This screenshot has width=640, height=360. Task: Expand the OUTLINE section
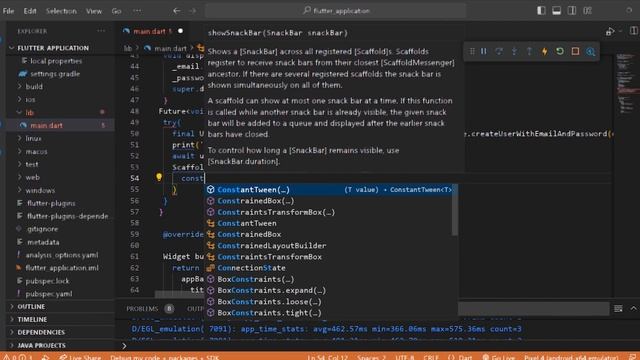pyautogui.click(x=31, y=307)
